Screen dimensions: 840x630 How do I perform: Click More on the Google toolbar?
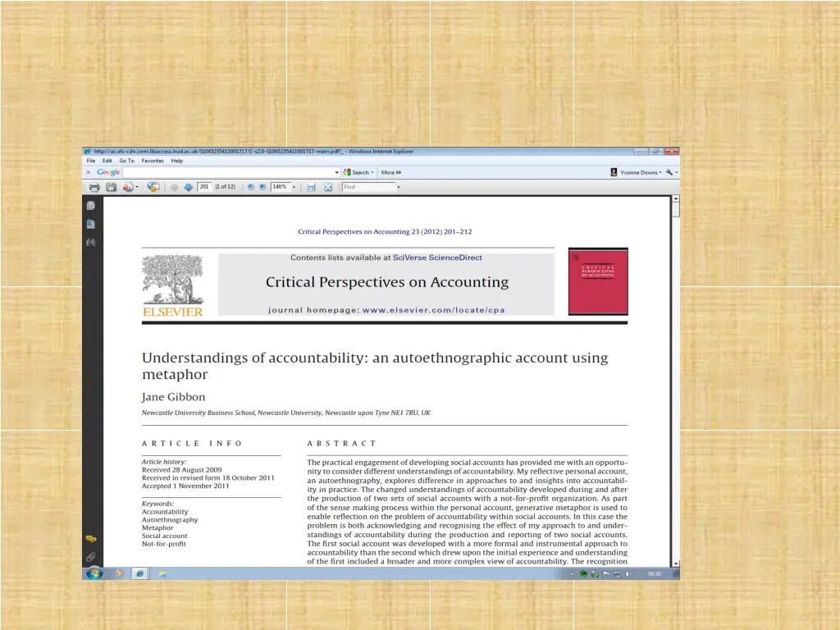click(391, 172)
